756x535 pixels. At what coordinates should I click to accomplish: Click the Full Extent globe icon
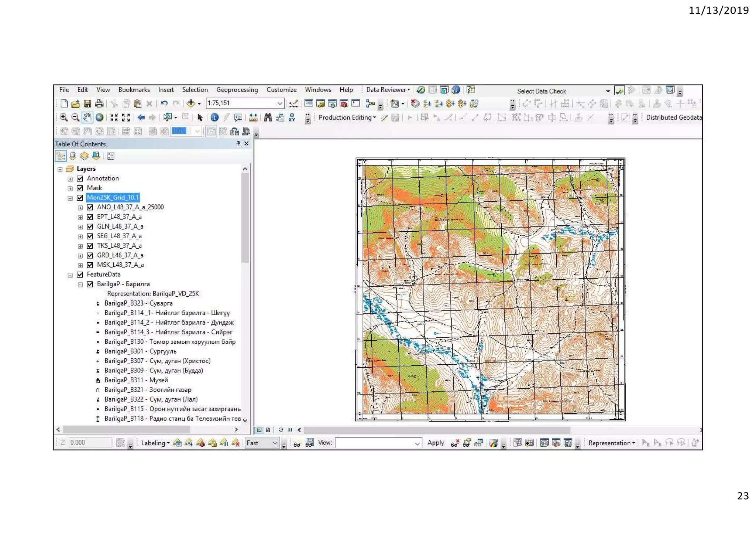(x=100, y=117)
